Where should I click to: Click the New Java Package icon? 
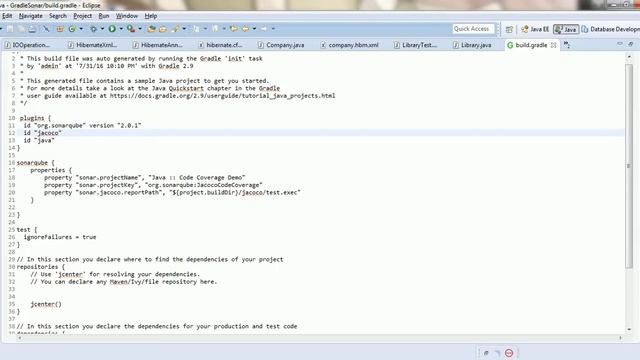pos(60,29)
